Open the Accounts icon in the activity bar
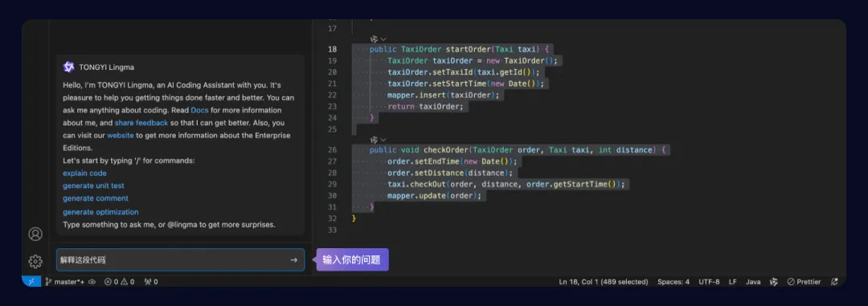Screen dimensions: 868x306 pos(35,234)
